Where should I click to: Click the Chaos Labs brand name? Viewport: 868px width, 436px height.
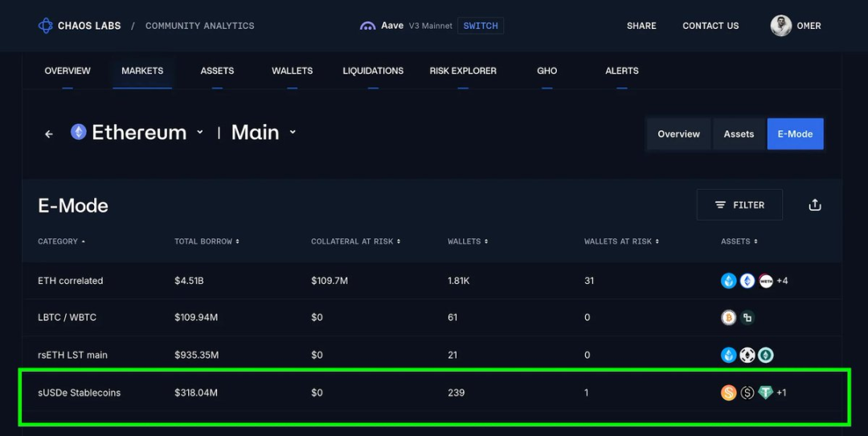pyautogui.click(x=89, y=26)
